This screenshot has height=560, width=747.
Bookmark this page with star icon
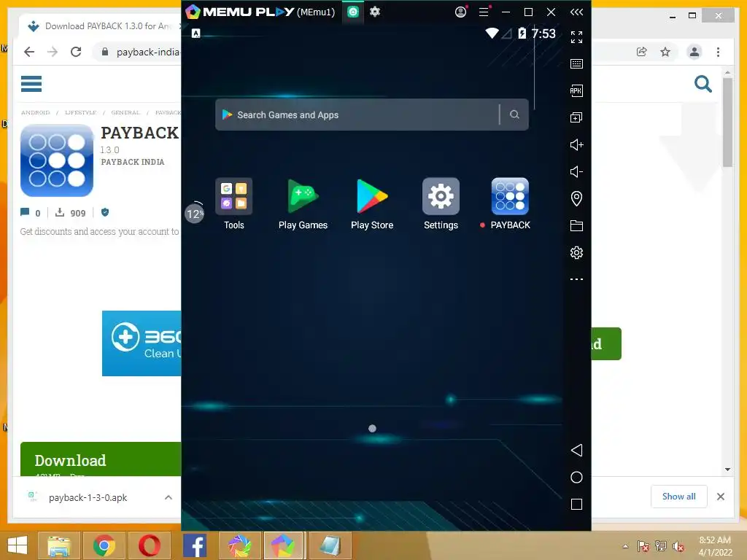(665, 52)
